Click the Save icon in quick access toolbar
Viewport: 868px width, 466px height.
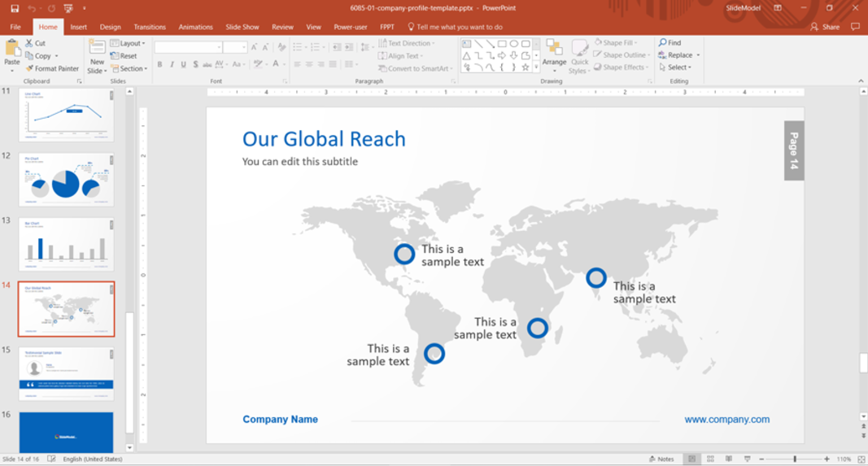click(15, 8)
